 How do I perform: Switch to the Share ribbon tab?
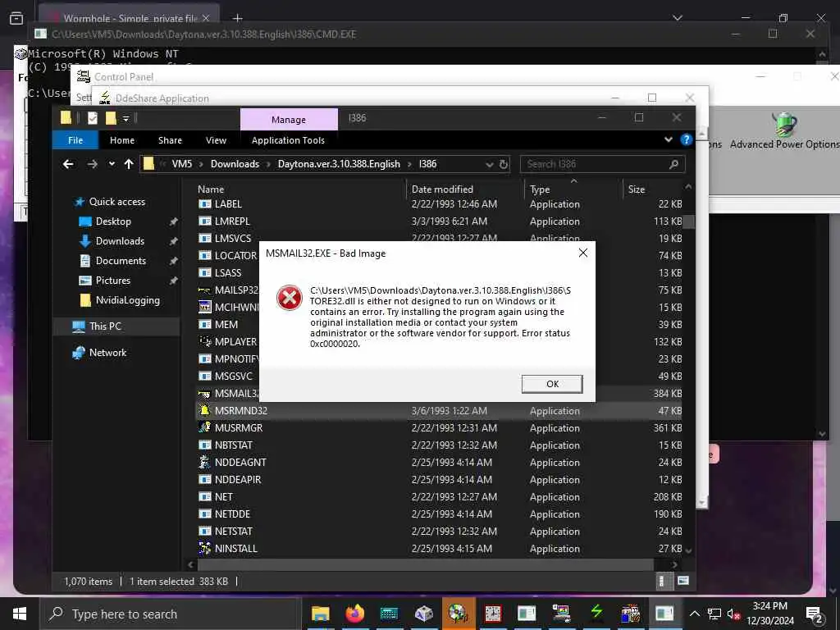(170, 139)
